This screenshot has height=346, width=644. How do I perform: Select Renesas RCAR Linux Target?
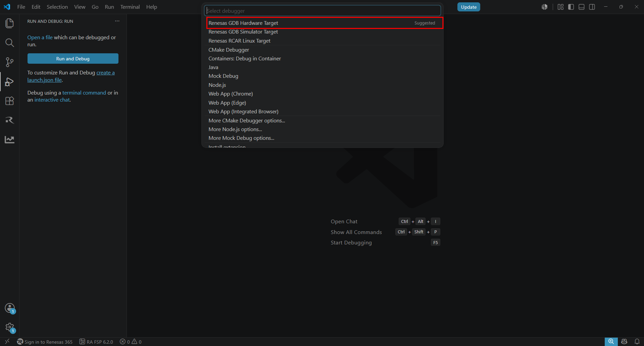tap(322, 41)
